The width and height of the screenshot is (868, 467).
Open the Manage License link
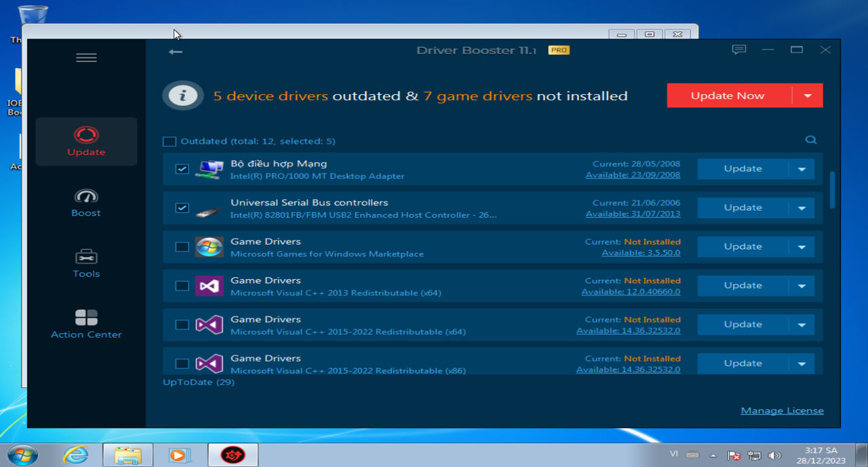tap(783, 411)
